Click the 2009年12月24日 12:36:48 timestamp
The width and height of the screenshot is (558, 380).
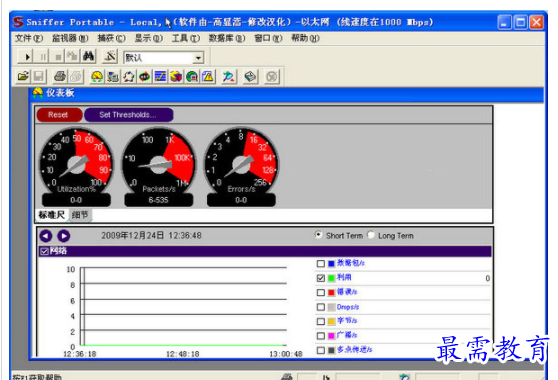151,236
